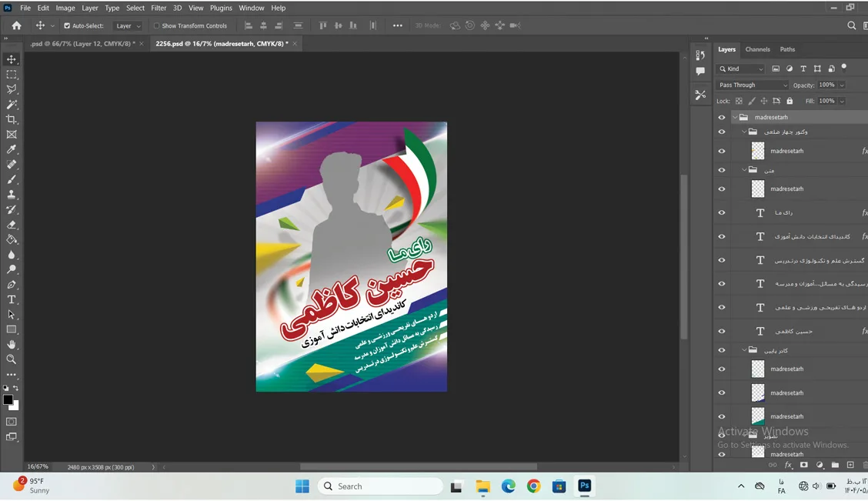Select the Frame tool
The image size is (868, 501).
(x=11, y=134)
